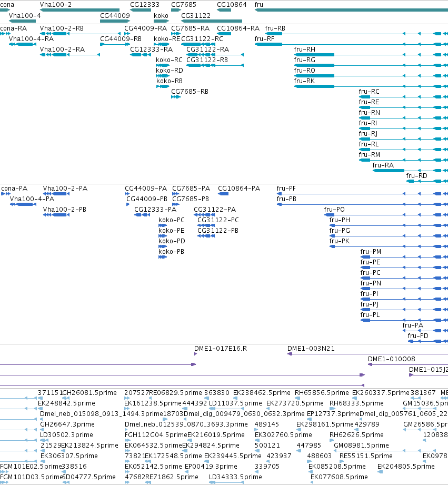Click the DME1-010O08 clone
This screenshot has width=448, height=485.
point(408,364)
